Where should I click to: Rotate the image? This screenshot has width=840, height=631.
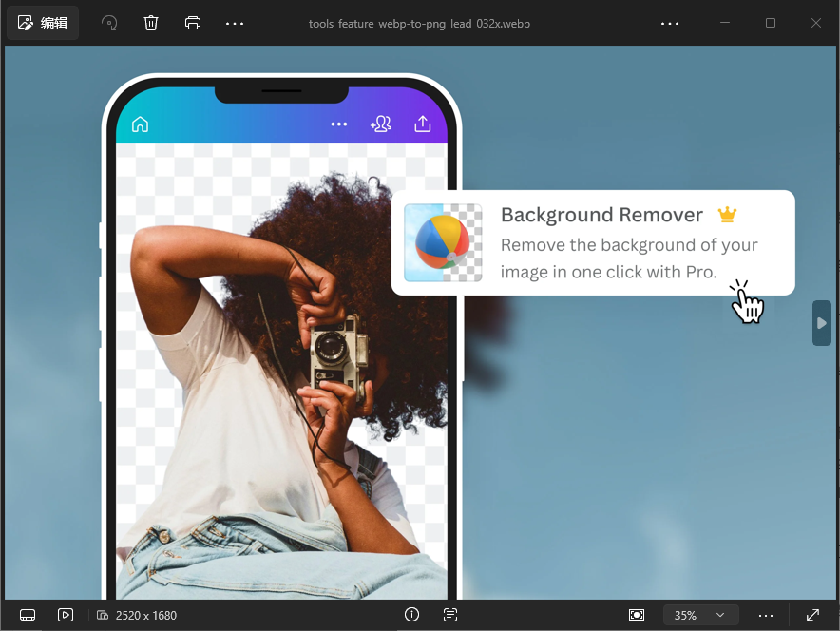coord(109,23)
